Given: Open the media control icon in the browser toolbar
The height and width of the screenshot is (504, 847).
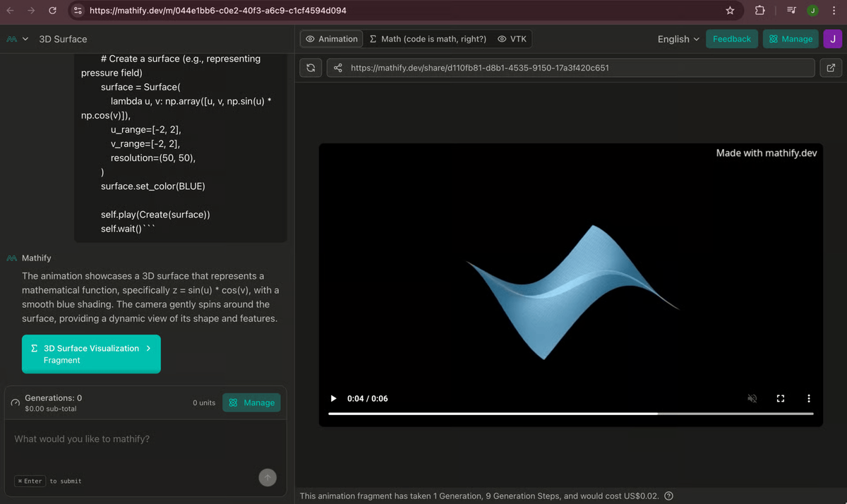Looking at the screenshot, I should pos(791,11).
